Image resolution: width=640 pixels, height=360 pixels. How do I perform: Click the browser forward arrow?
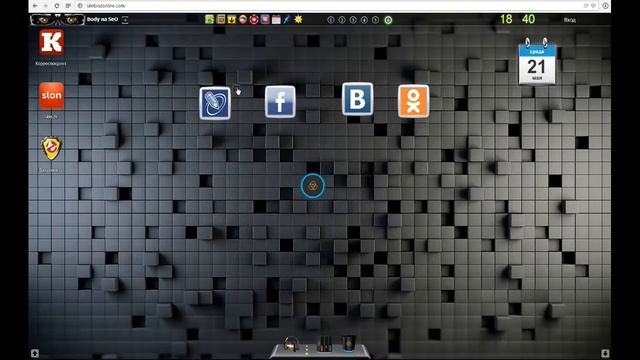(45, 6)
